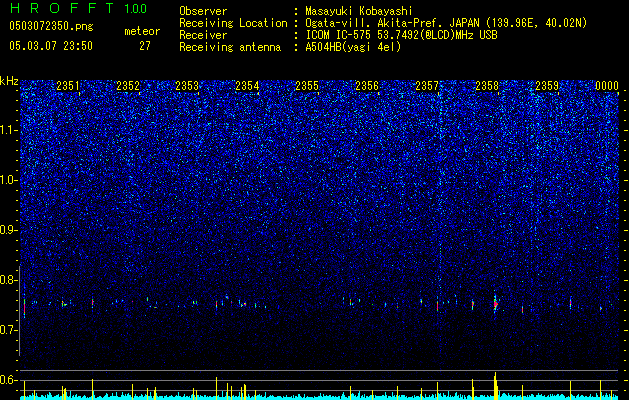Click the 0.7 frequency axis label
This screenshot has height=400, width=629.
click(8, 330)
